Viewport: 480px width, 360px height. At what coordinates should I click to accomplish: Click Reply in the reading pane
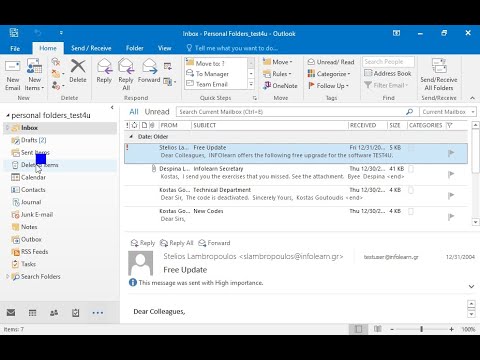point(143,243)
